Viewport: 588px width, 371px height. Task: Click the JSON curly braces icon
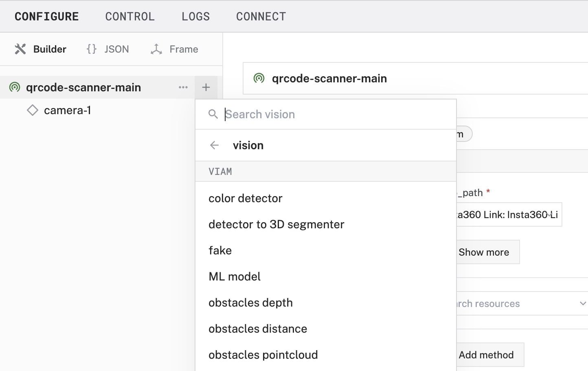[x=92, y=49]
